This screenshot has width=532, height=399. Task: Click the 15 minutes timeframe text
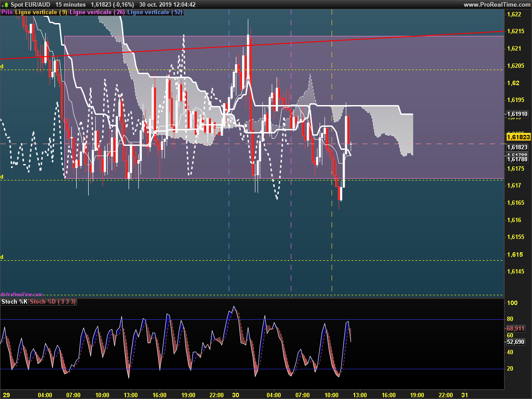[70, 4]
